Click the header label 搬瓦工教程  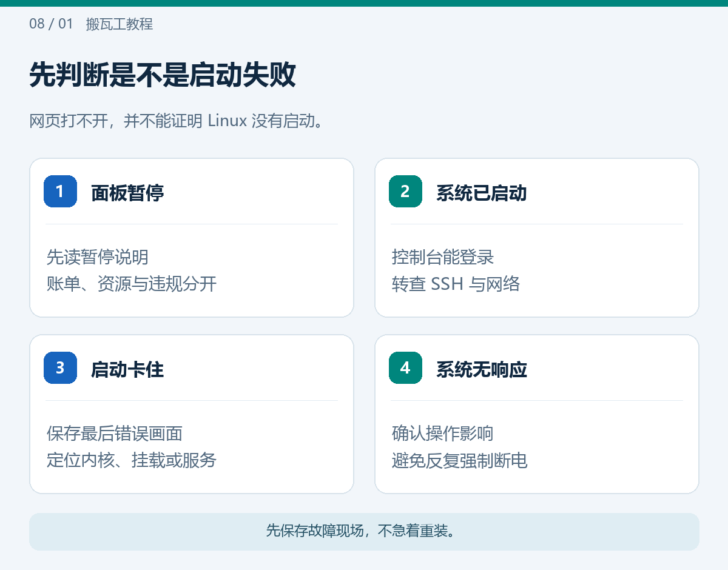(x=120, y=24)
